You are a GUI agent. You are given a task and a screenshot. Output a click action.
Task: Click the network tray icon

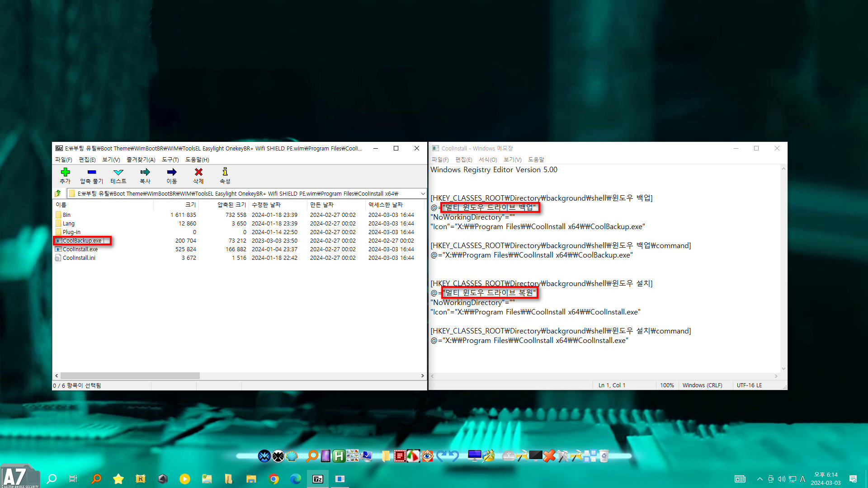(x=793, y=479)
